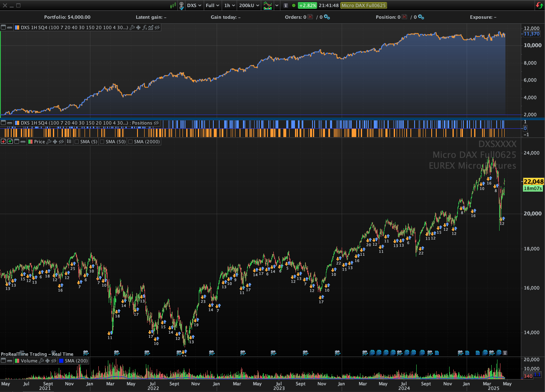545x392 pixels.
Task: Click the Price red-green color swatch
Action: click(30, 142)
